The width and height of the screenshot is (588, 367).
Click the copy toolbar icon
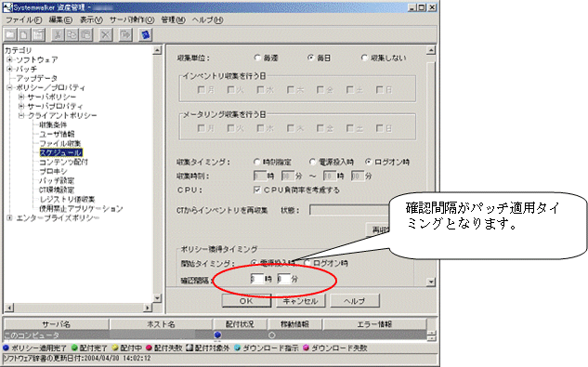pyautogui.click(x=72, y=35)
